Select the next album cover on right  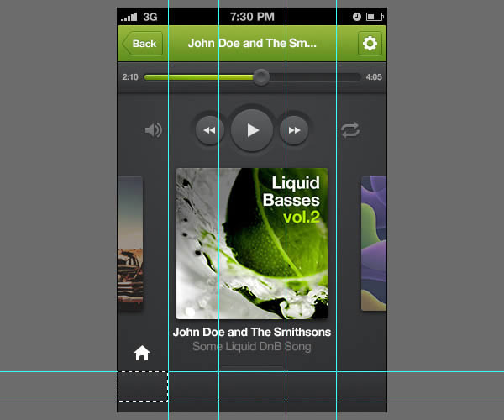(x=374, y=244)
